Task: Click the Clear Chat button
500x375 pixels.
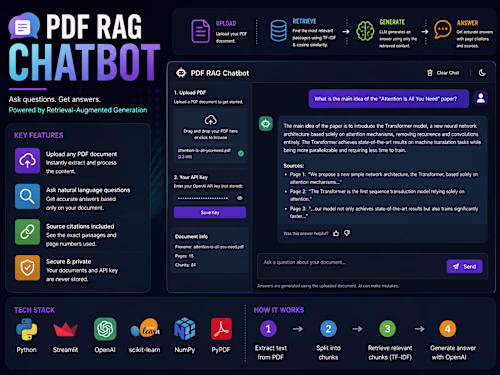Action: click(x=443, y=73)
